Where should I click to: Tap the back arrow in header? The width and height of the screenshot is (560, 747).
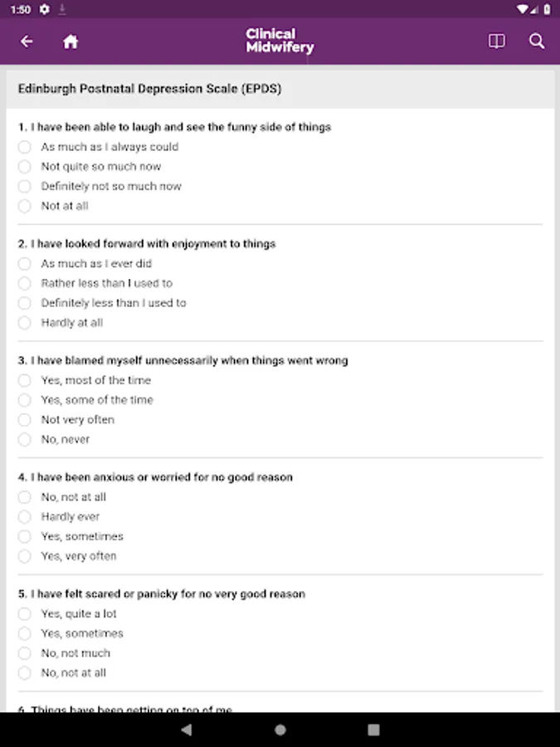[x=27, y=41]
